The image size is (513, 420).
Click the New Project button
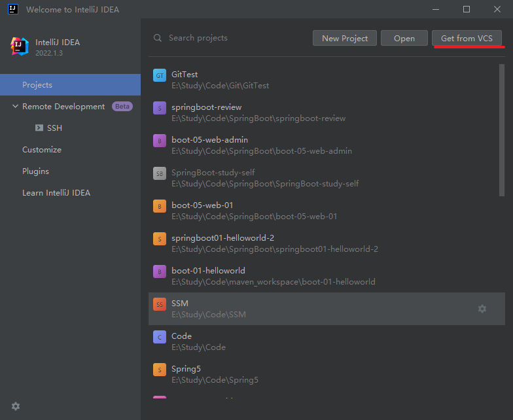coord(344,38)
